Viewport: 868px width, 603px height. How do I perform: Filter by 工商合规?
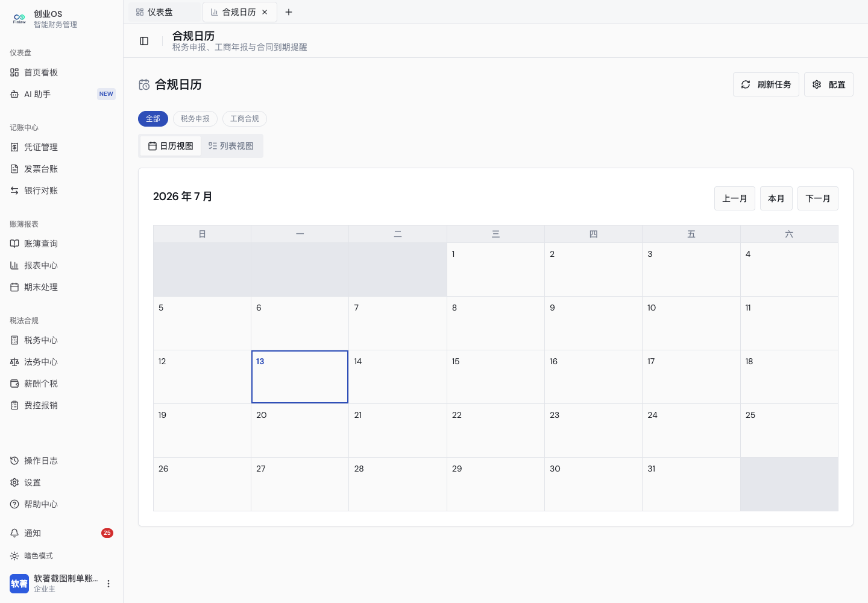(245, 119)
